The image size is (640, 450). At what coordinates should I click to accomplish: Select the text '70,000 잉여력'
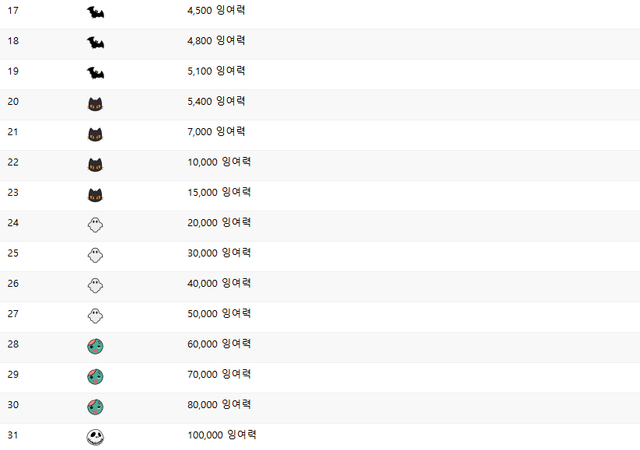(x=219, y=374)
